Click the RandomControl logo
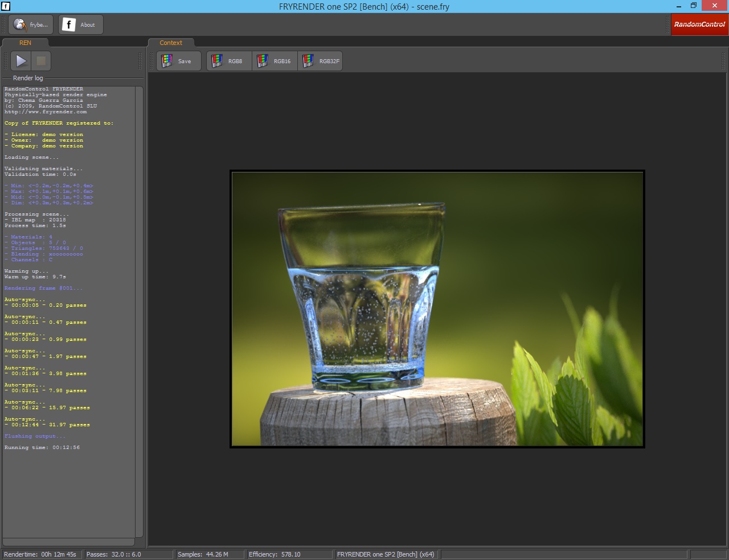The image size is (729, 560). [x=699, y=24]
